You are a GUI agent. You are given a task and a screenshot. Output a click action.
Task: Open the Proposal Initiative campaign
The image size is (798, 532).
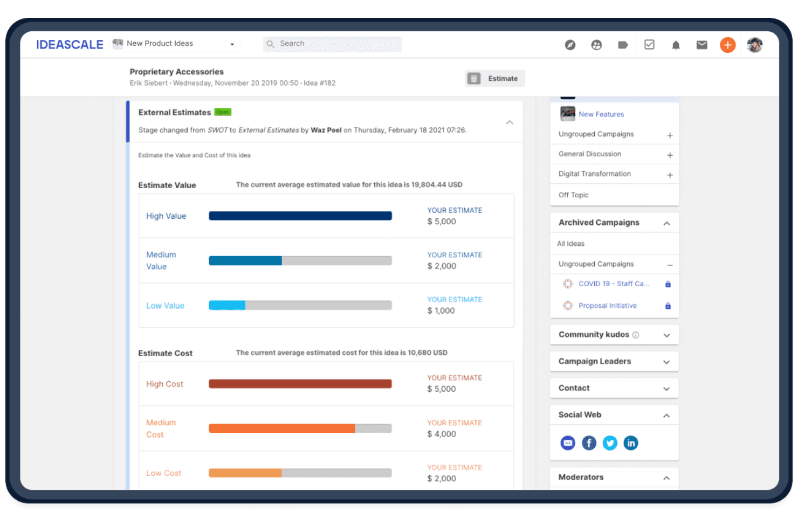click(608, 306)
